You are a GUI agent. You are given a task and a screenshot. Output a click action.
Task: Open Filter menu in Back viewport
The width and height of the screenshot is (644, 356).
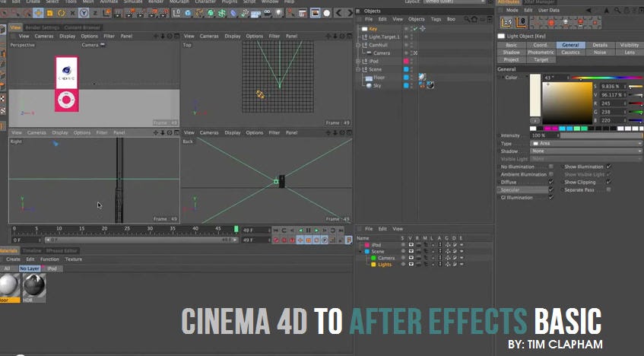click(x=274, y=132)
